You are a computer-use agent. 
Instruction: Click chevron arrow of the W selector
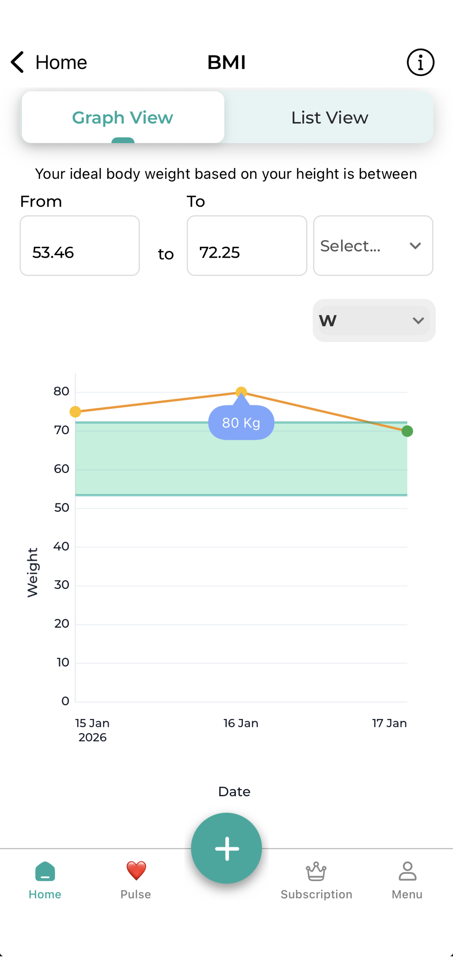pos(418,321)
